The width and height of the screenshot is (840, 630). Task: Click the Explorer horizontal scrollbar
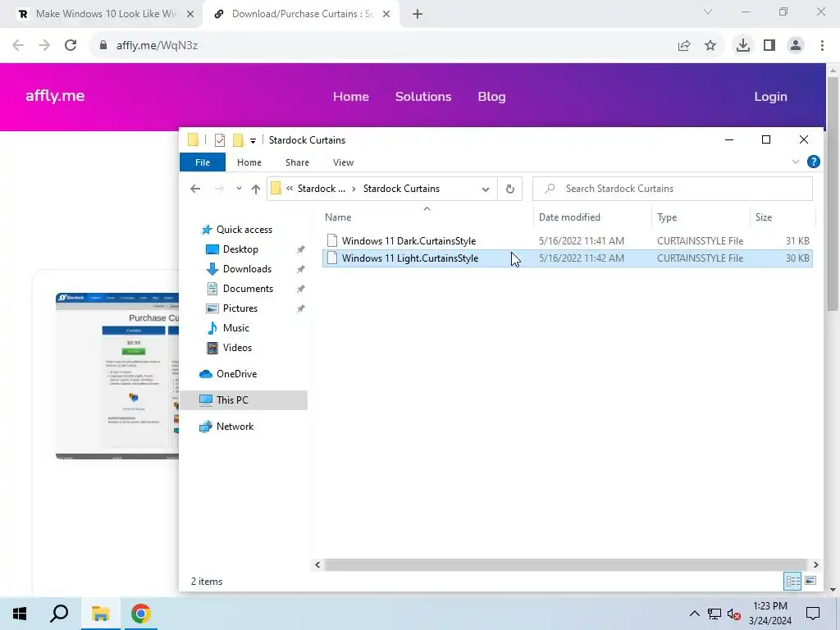pos(566,564)
